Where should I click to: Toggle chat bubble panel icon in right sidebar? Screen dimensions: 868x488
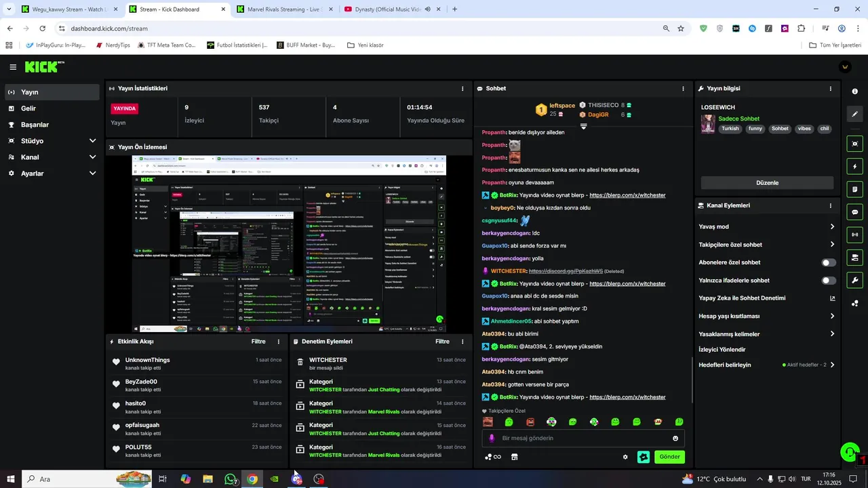click(x=854, y=212)
